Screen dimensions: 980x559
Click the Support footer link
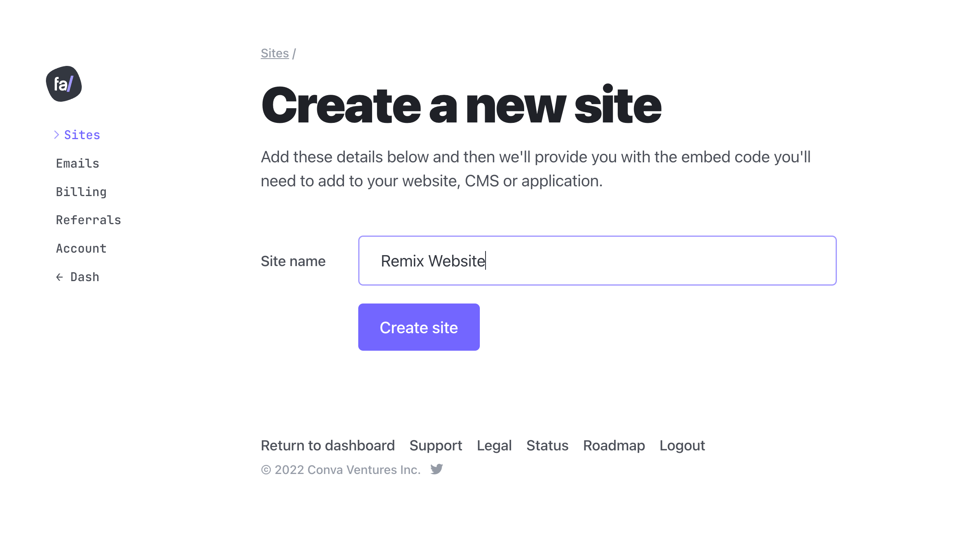click(x=436, y=445)
